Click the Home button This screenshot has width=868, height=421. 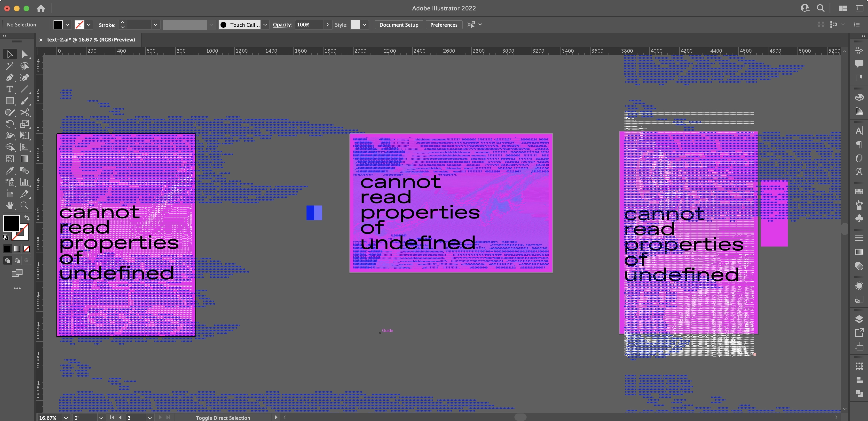[41, 8]
